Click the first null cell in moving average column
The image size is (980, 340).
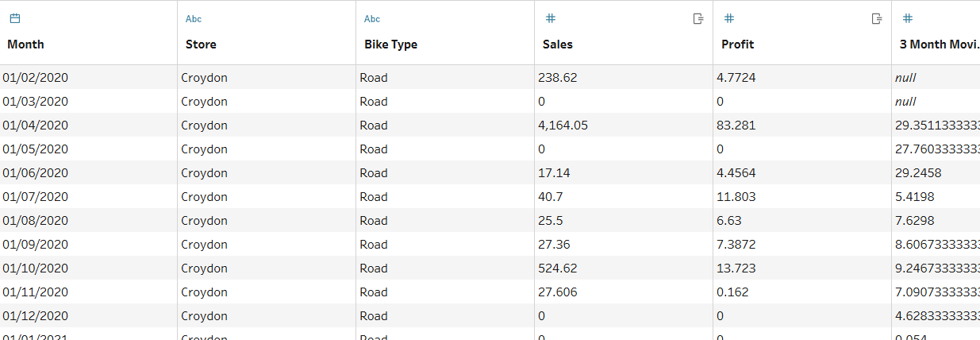[905, 78]
